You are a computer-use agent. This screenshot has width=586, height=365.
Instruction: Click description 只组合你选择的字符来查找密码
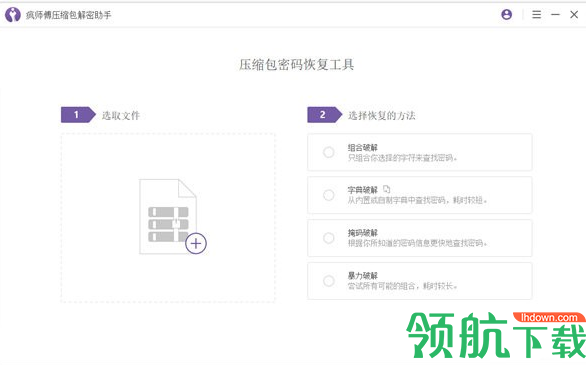coord(403,158)
